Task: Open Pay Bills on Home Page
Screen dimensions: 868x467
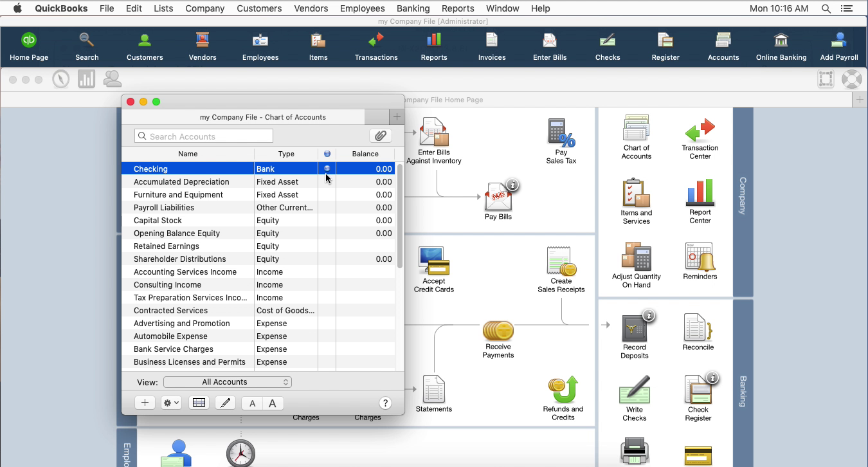Action: 498,200
